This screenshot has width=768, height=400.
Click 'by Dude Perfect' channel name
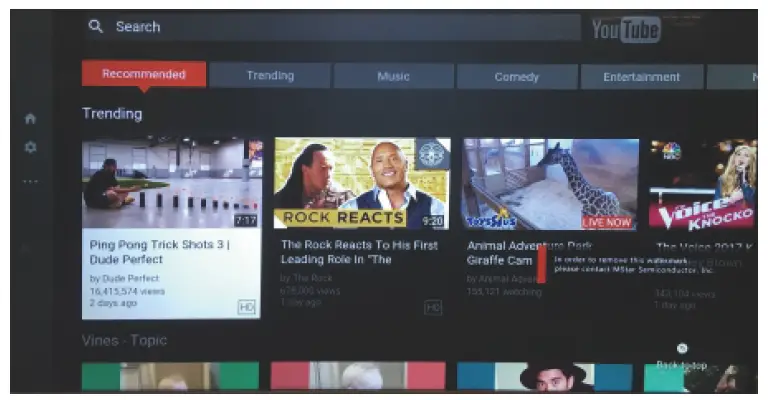[124, 279]
